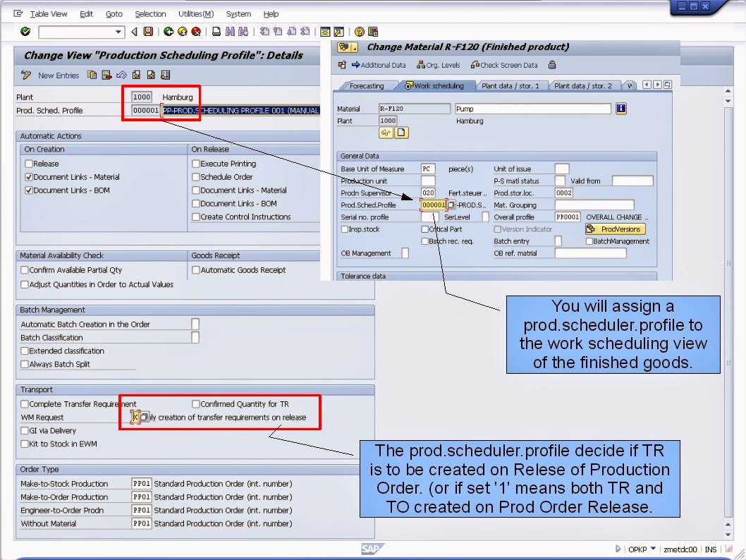Open tab list icon in material view

(x=668, y=85)
